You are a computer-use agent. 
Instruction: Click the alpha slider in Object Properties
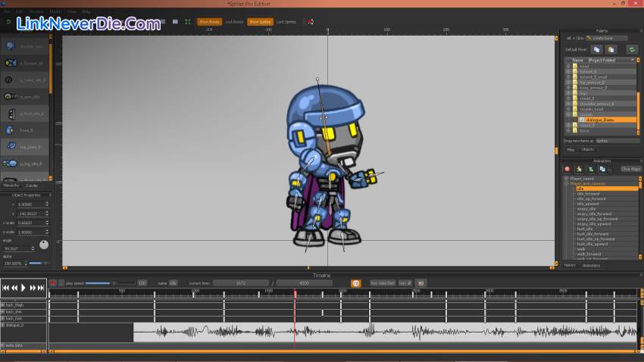[x=35, y=263]
